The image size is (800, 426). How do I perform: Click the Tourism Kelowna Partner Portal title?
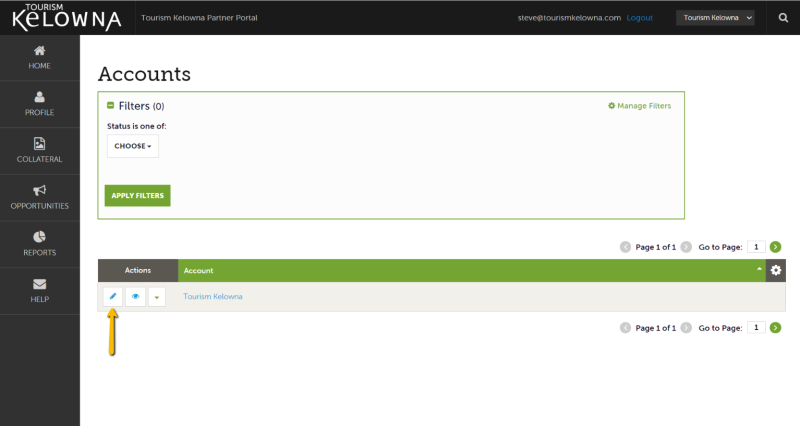199,18
